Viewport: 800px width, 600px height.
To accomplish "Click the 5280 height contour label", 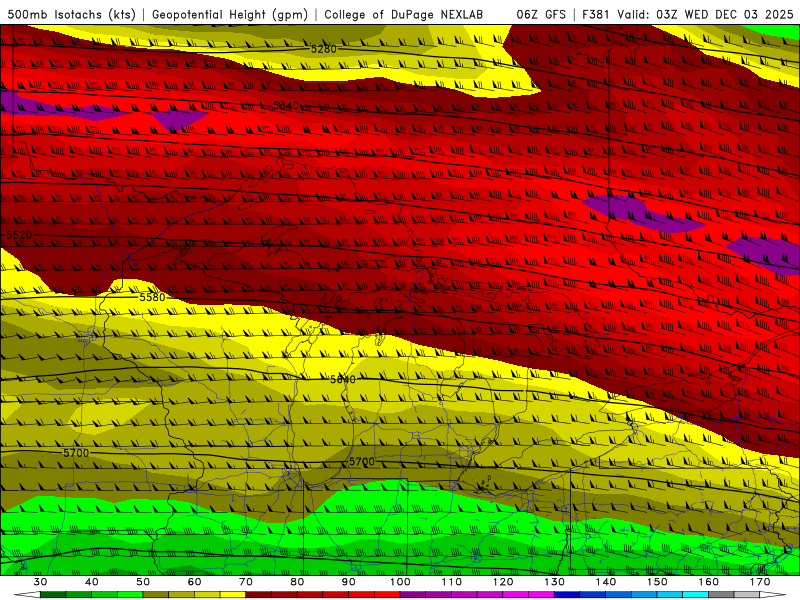I will [x=323, y=49].
